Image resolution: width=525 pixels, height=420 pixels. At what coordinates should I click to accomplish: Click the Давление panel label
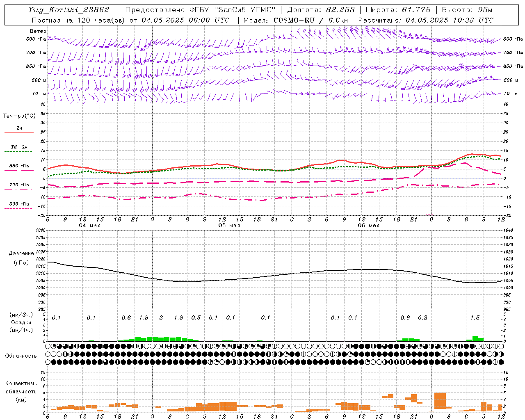click(x=21, y=253)
